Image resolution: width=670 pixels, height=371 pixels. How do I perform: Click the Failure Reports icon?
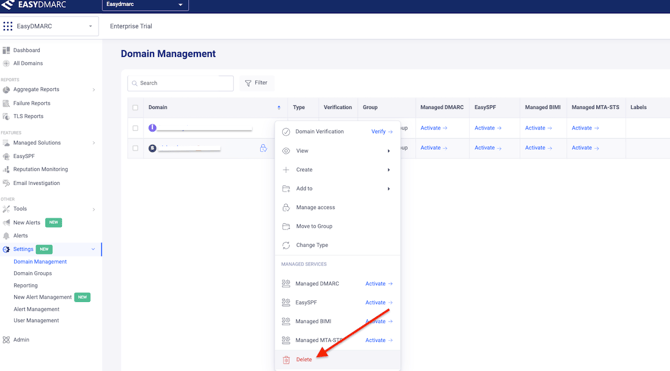[6, 103]
